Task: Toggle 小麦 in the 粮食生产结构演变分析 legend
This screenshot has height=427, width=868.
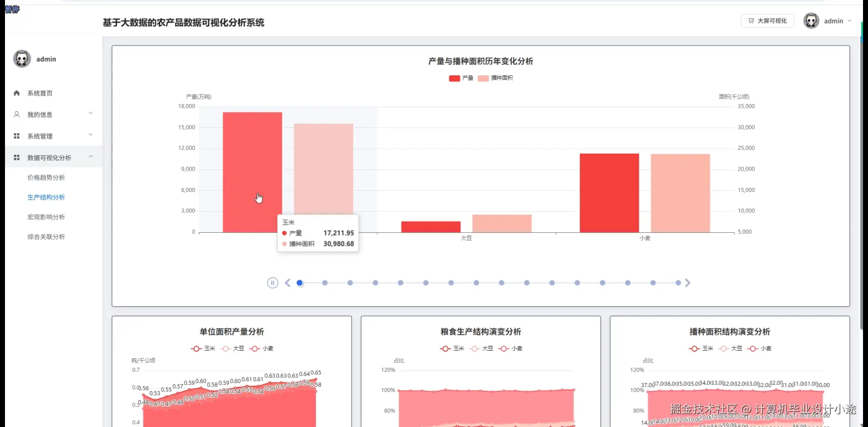Action: (x=510, y=348)
